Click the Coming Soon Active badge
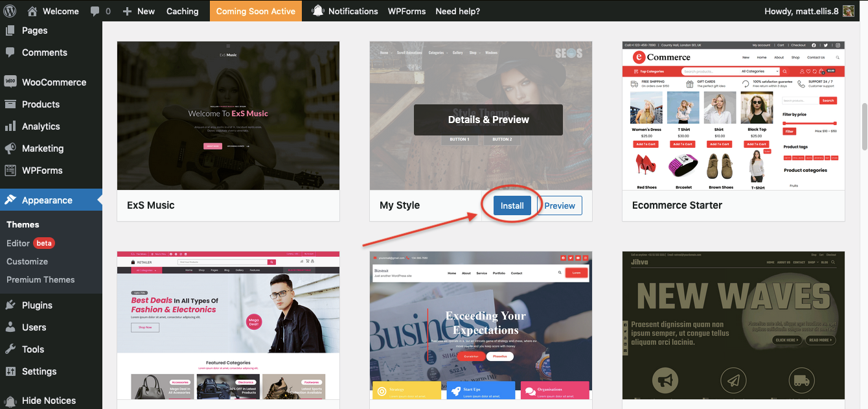 (x=256, y=11)
